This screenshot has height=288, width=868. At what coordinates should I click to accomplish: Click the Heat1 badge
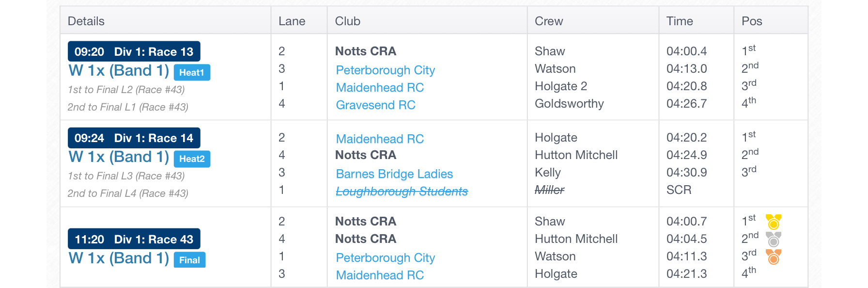[192, 72]
